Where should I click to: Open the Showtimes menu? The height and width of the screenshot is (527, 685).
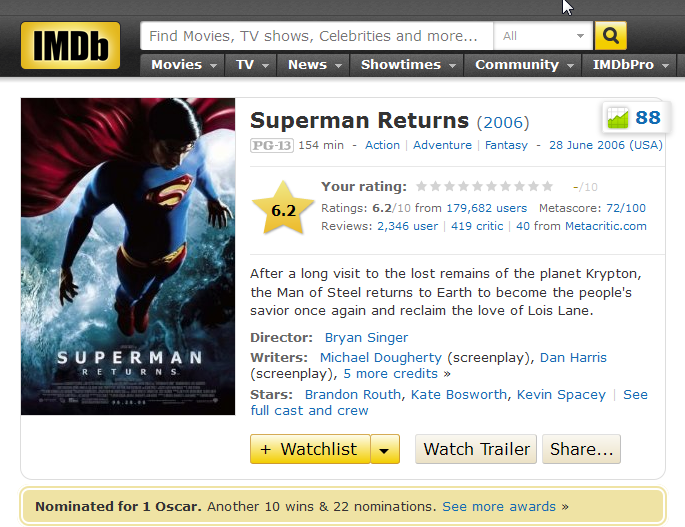(407, 65)
